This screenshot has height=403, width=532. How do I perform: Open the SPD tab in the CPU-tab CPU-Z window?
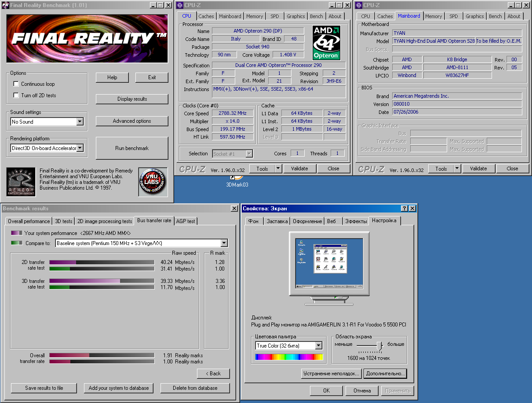tap(274, 16)
